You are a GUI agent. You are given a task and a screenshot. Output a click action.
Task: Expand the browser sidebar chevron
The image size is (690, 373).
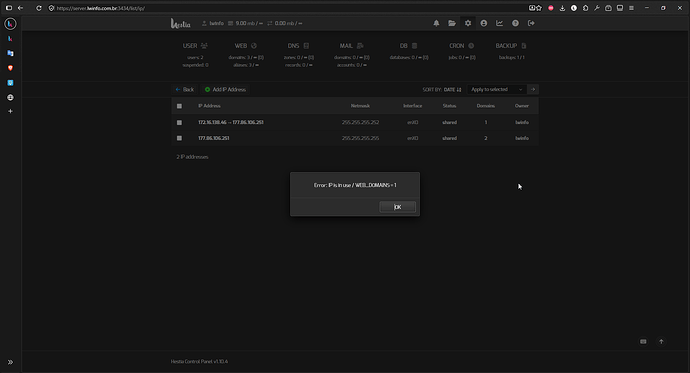tap(10, 362)
